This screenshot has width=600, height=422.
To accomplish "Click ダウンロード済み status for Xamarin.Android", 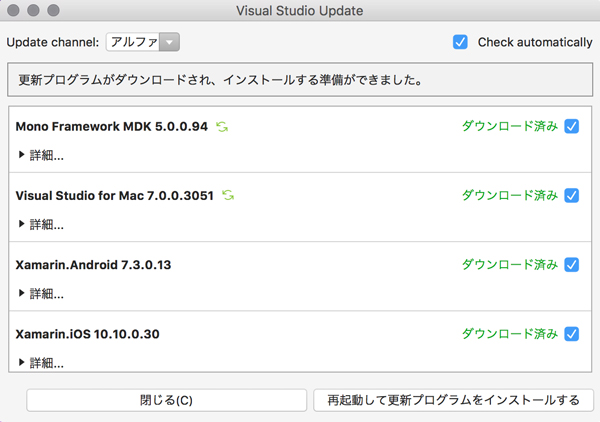I will [510, 265].
